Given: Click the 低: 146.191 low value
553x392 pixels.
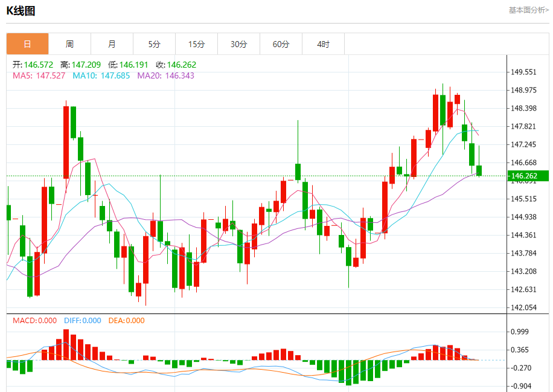Looking at the screenshot, I should (128, 65).
